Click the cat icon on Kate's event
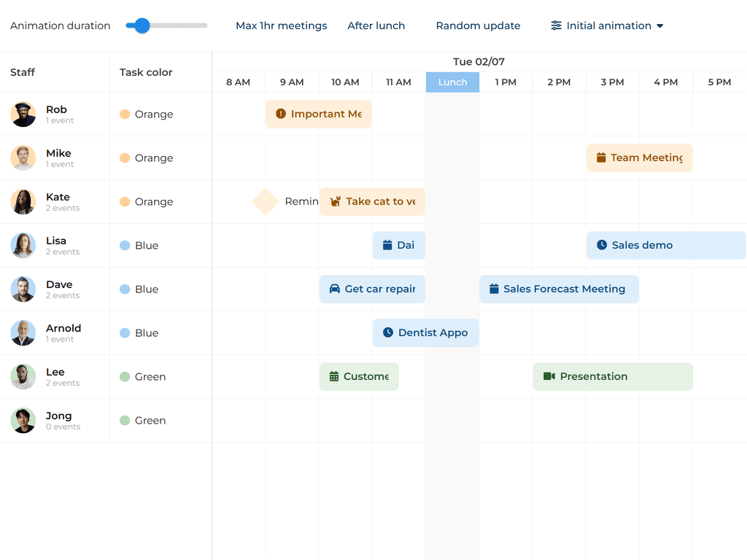The width and height of the screenshot is (747, 560). click(x=336, y=201)
